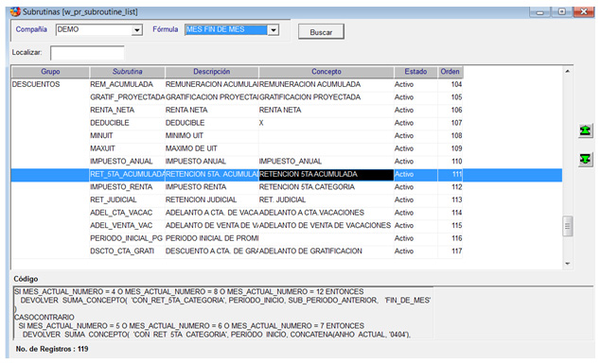Sort by the Grupo column header

pos(50,72)
